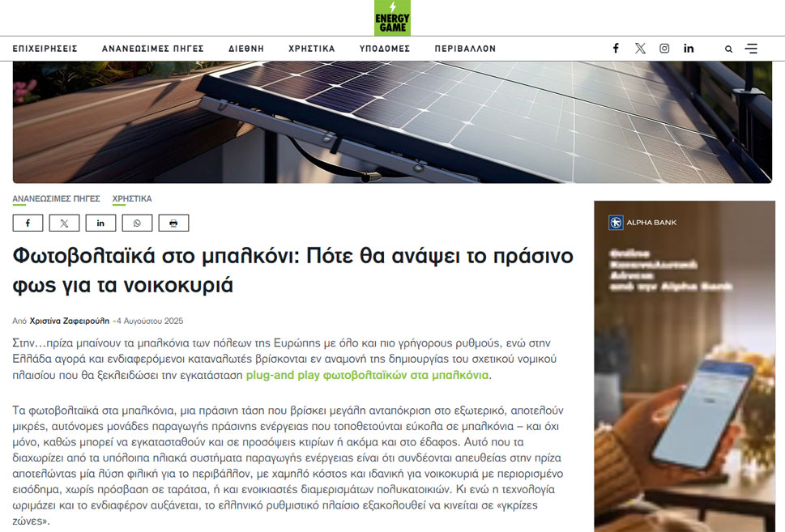Open ΑΝΑΝΕΩΣΙΜΕΣ ΠΗΓΕΣ in navigation bar
The image size is (785, 532).
(x=152, y=49)
